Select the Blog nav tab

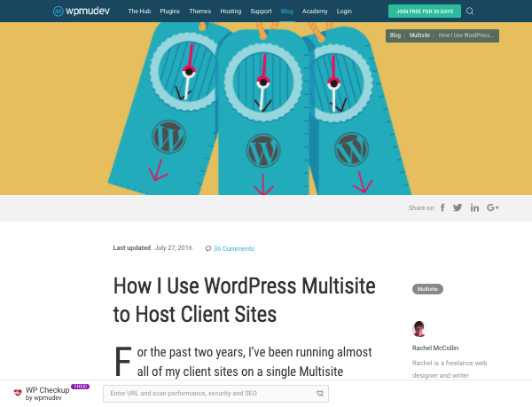tap(286, 12)
